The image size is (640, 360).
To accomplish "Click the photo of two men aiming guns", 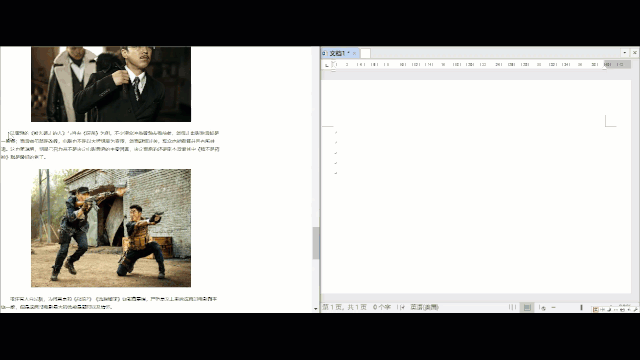I will point(111,228).
